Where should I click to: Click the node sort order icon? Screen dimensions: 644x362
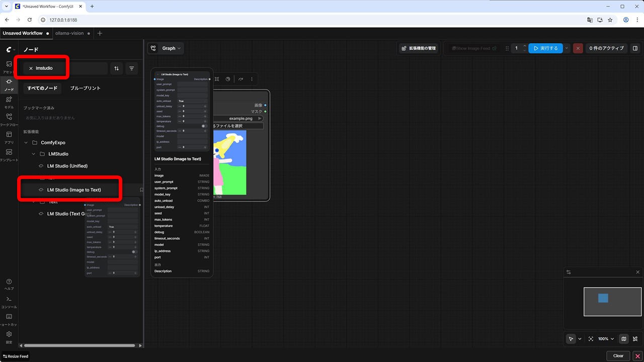(x=117, y=68)
